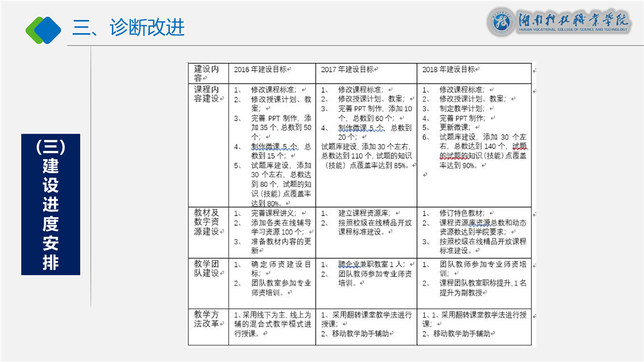Click the 2017年建设目标 column header
644x362 pixels.
click(x=347, y=69)
